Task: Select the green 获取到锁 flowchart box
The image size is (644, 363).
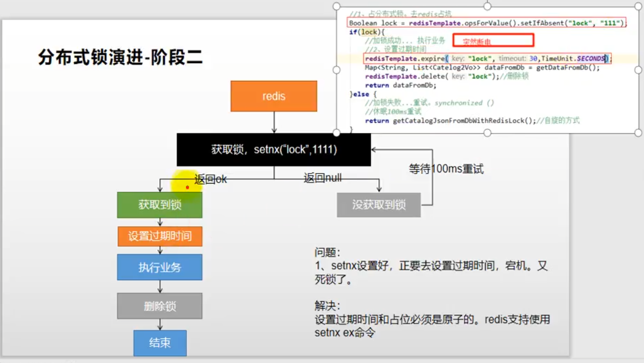Action: [x=159, y=205]
